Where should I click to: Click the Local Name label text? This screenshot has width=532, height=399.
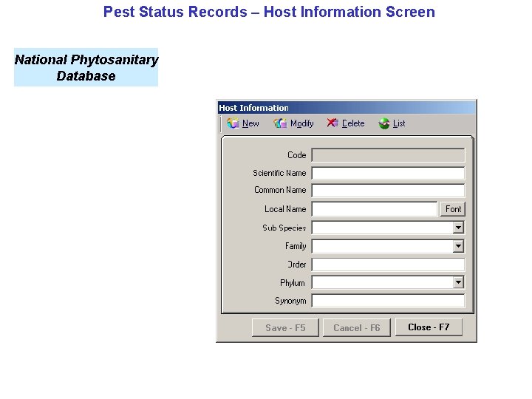tap(285, 209)
